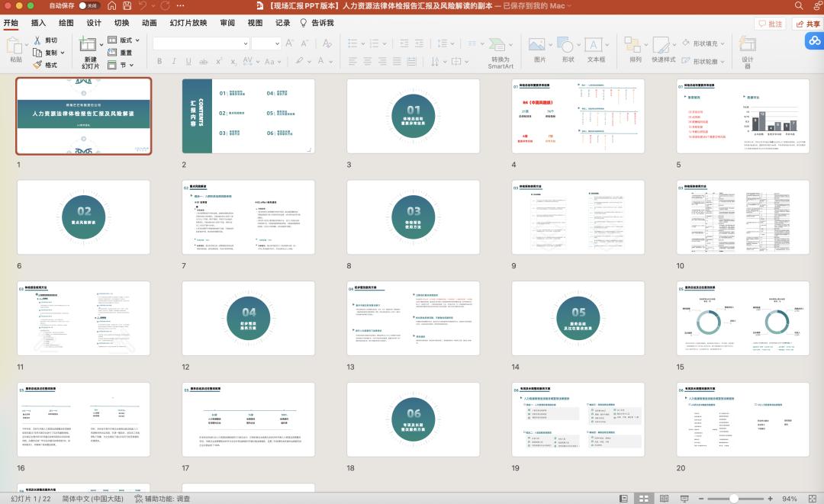Viewport: 824px width, 504px height.
Task: Click the blue cloud add-in icon
Action: pyautogui.click(x=815, y=41)
